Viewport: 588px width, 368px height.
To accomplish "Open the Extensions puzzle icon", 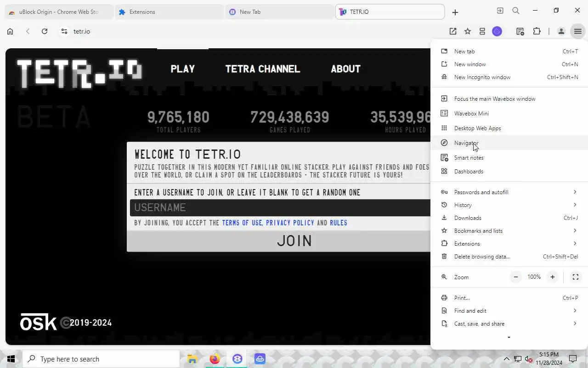I will [x=537, y=31].
